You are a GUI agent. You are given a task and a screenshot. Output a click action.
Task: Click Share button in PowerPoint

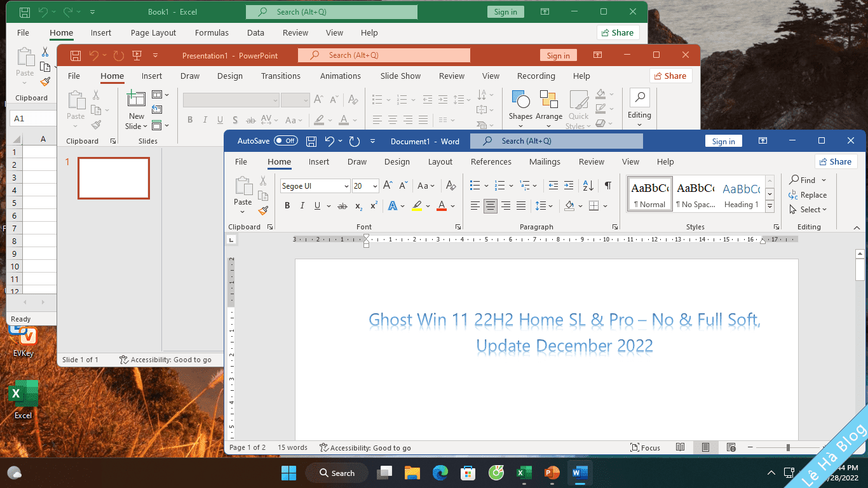(x=670, y=76)
